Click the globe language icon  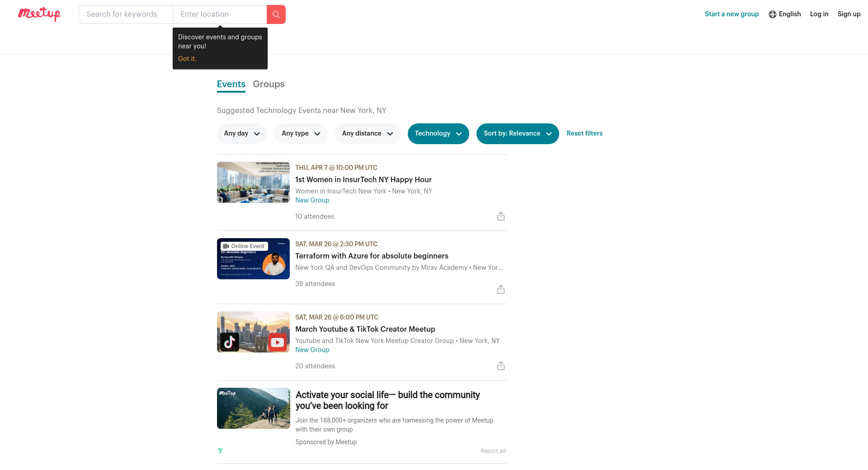(772, 14)
